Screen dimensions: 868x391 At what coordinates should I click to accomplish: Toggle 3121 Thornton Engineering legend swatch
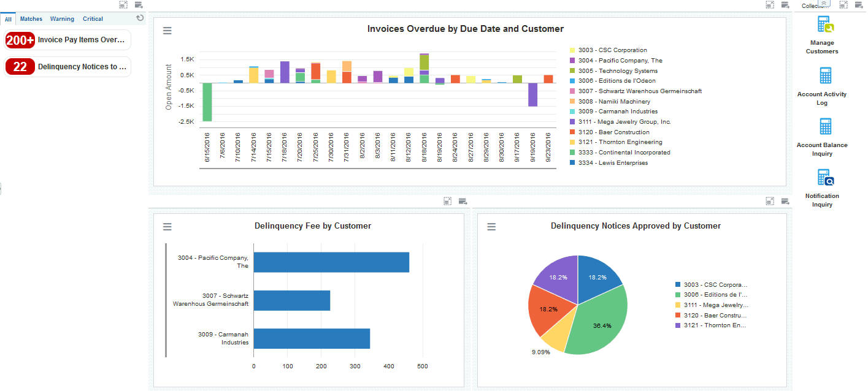572,142
